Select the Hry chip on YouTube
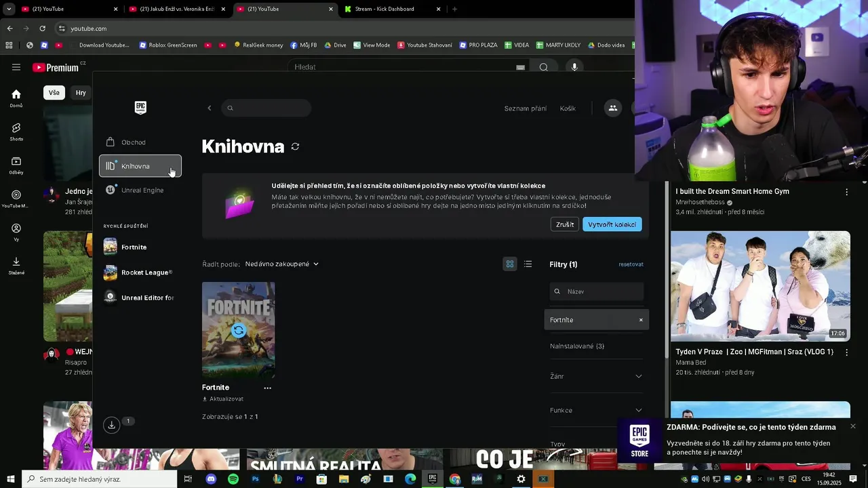868x488 pixels. [81, 92]
